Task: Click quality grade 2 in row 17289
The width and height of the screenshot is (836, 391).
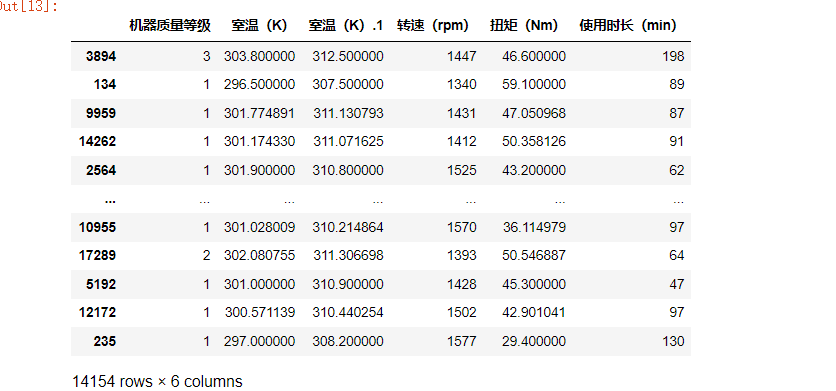Action: 206,256
